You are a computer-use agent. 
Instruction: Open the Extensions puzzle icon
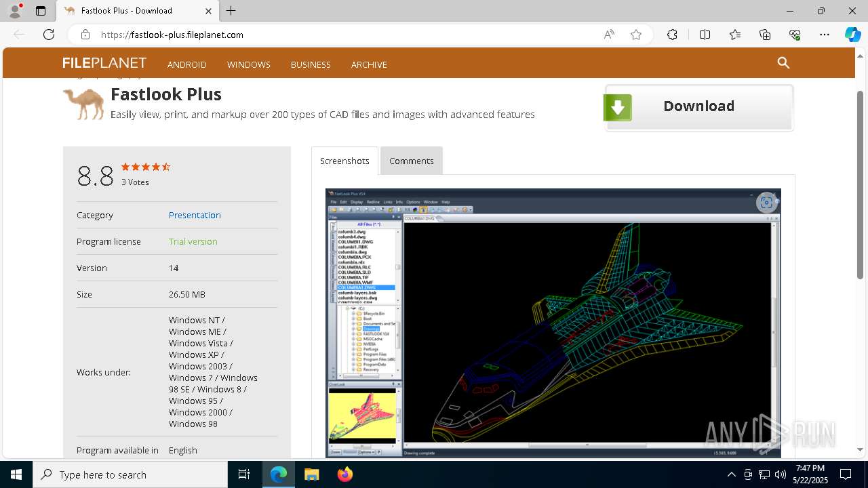[x=672, y=35]
